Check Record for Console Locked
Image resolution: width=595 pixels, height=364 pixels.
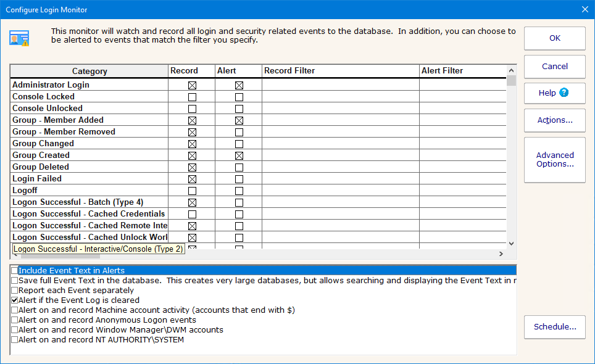coord(192,97)
